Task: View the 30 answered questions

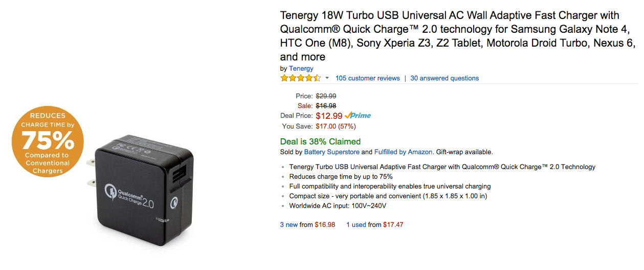Action: click(445, 78)
